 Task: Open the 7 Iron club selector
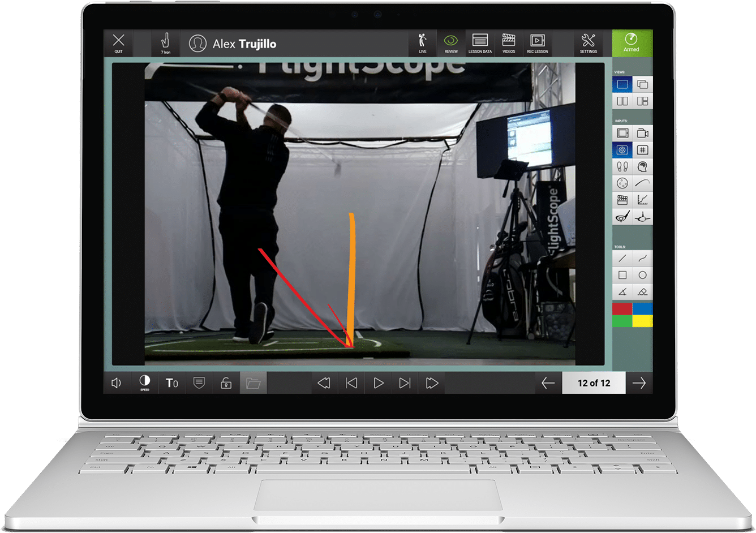[x=165, y=43]
